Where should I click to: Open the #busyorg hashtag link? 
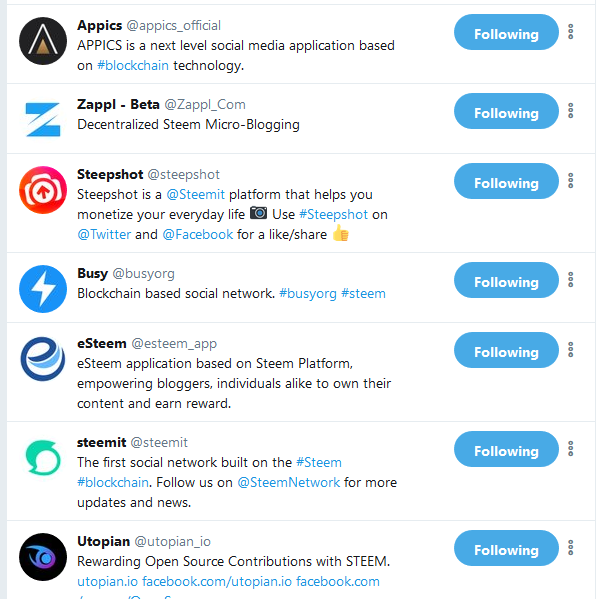[308, 293]
